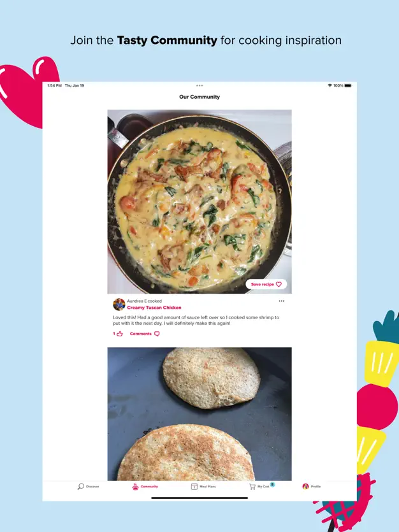
Task: Tap Aundrea E's profile avatar
Action: point(119,305)
